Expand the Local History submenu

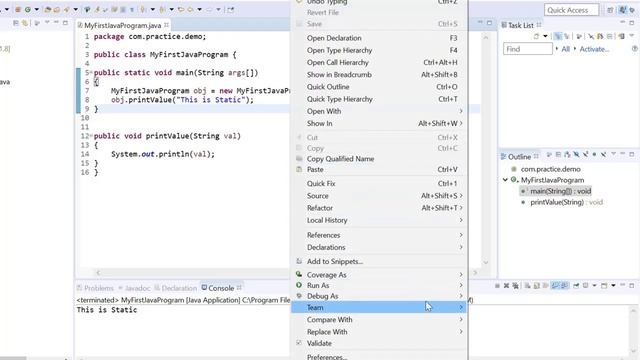coord(461,220)
